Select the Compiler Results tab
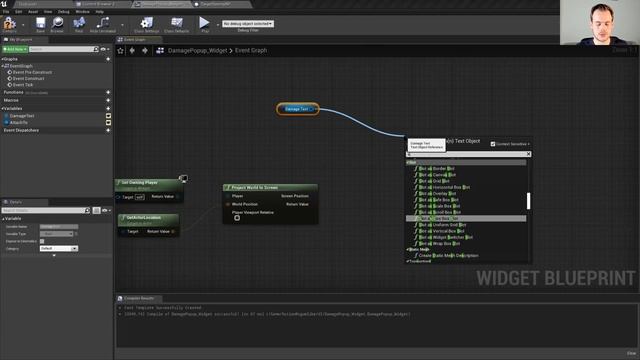Screen dimensions: 640x360 point(139,298)
